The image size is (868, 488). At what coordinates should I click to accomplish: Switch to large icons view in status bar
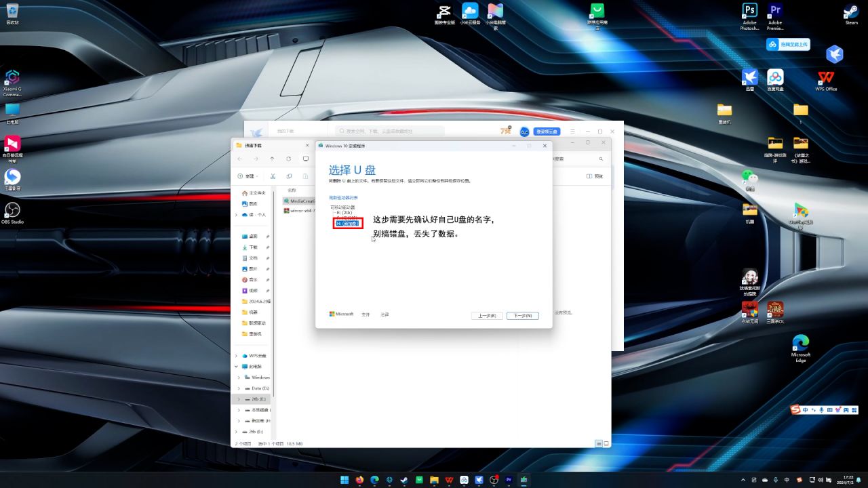coord(606,443)
